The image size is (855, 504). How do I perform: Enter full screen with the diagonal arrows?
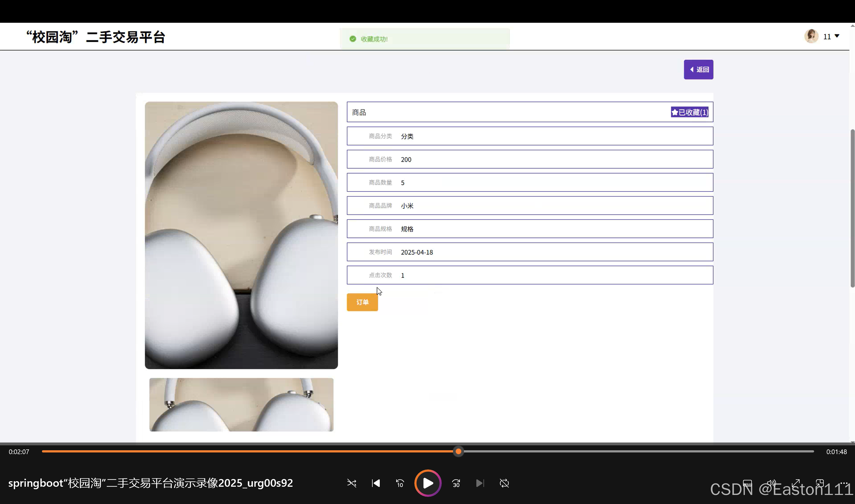pyautogui.click(x=796, y=483)
